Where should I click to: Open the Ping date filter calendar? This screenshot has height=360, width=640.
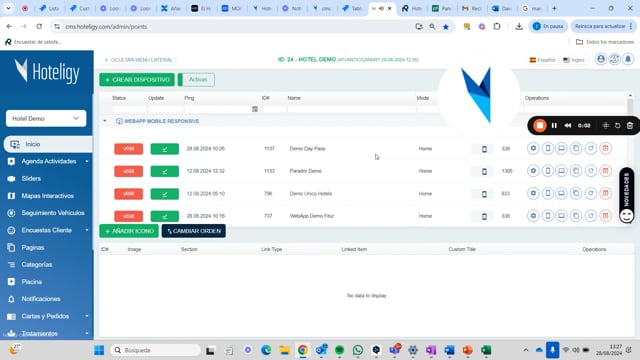pos(255,109)
